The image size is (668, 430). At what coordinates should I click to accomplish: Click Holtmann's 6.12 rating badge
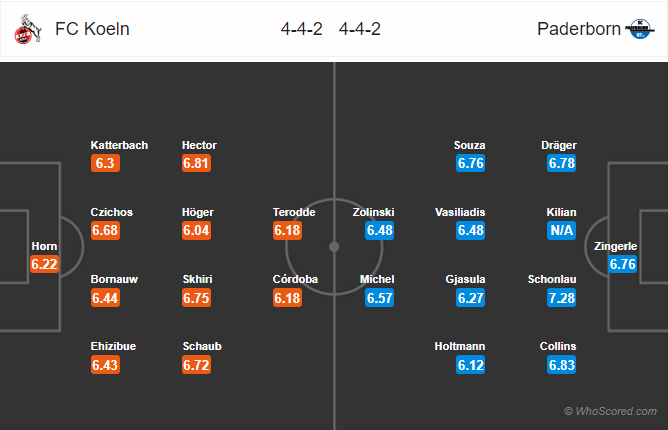(470, 365)
